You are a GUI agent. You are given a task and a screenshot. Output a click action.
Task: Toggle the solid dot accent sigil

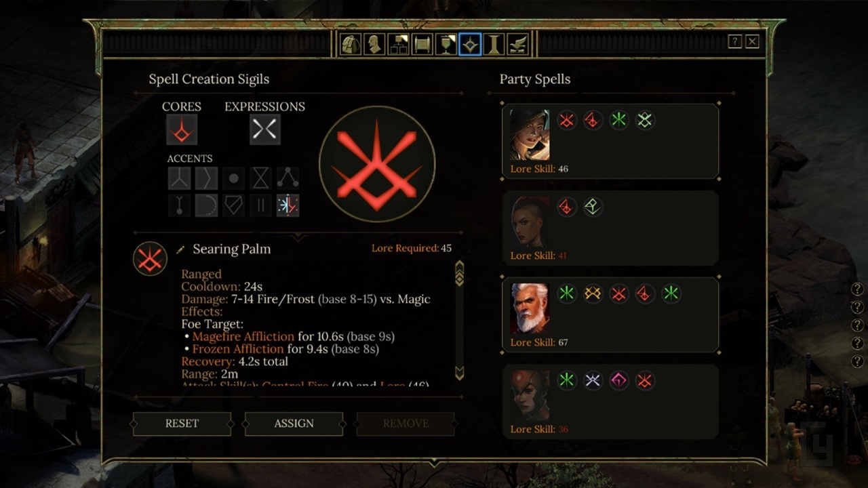point(233,178)
